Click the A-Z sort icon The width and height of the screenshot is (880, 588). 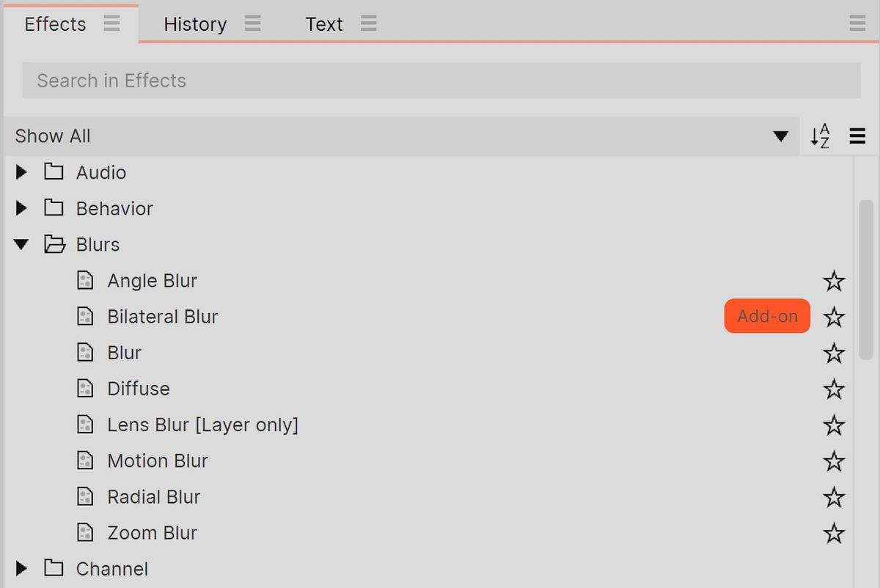[820, 136]
